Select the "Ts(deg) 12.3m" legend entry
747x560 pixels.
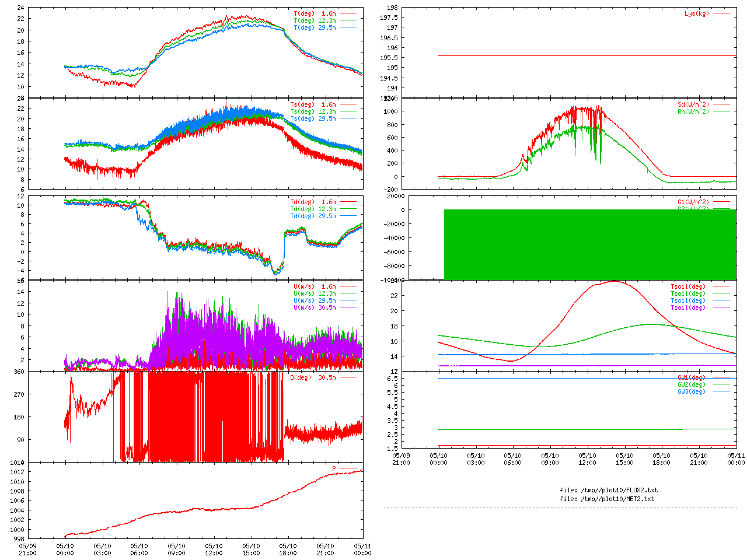(313, 112)
